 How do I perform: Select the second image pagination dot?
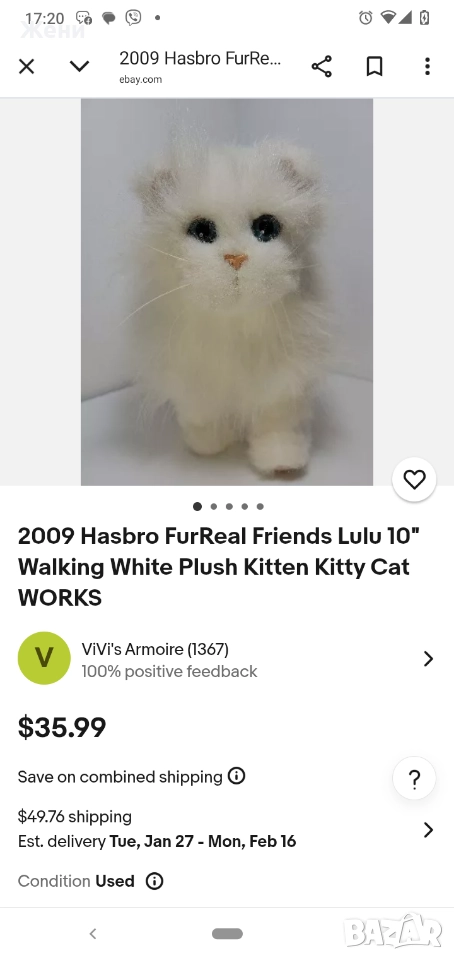click(214, 506)
